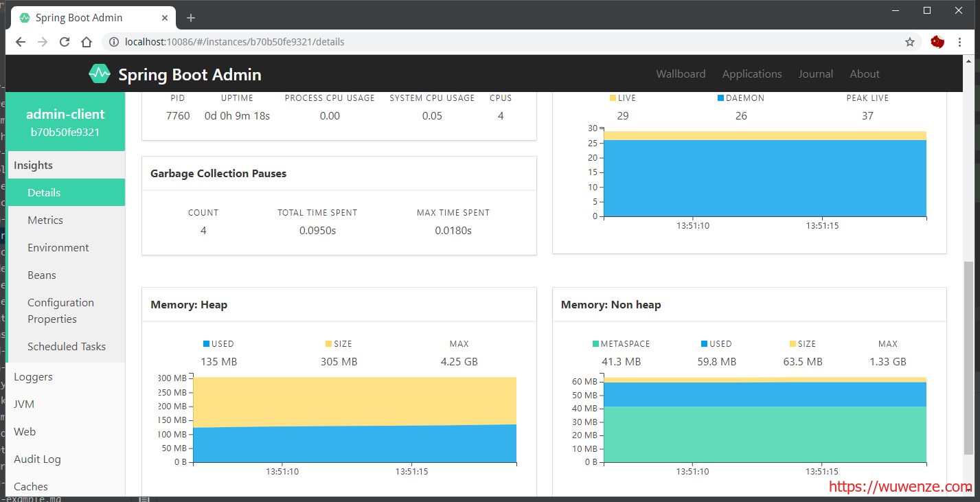Click the Spring Boot Admin brand title
The image size is (980, 502).
pyautogui.click(x=190, y=74)
